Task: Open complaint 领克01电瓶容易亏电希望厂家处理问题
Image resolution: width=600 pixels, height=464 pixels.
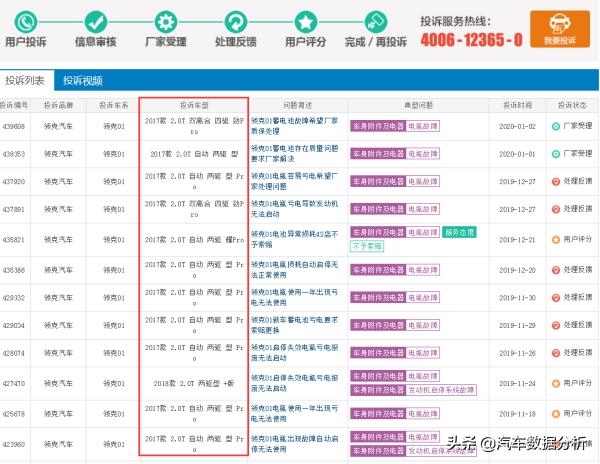Action: [294, 181]
